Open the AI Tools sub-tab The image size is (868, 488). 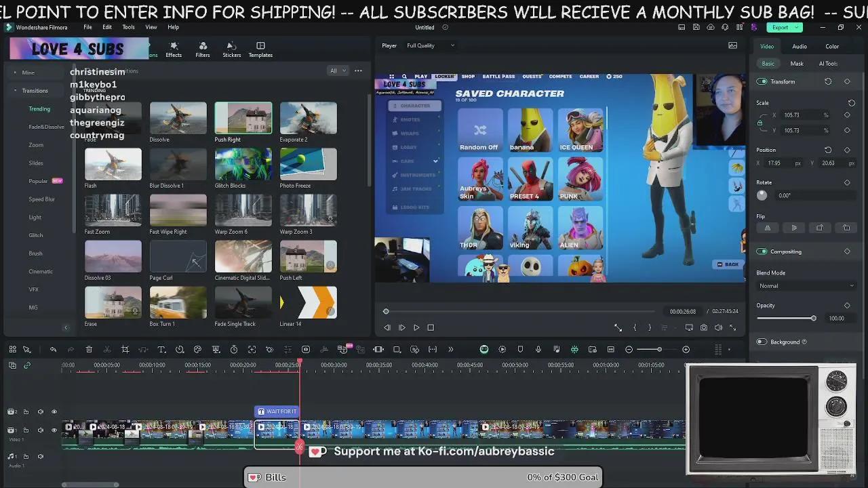click(x=828, y=64)
